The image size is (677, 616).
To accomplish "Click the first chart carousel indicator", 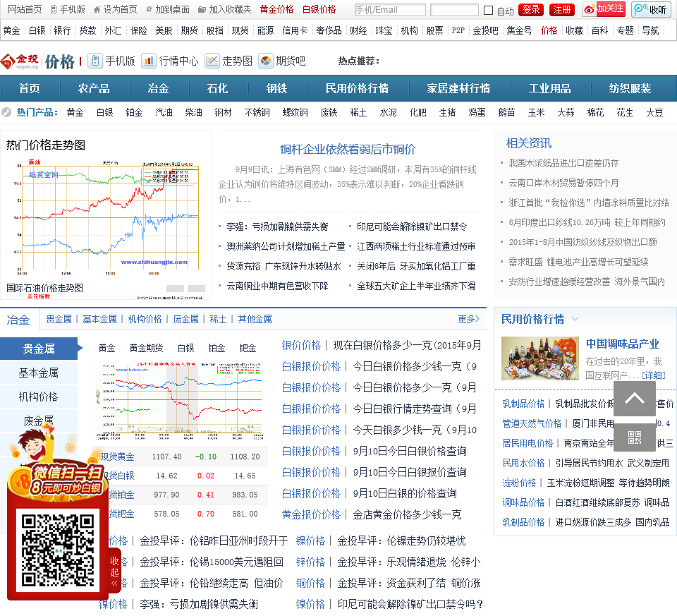I will pos(175,289).
